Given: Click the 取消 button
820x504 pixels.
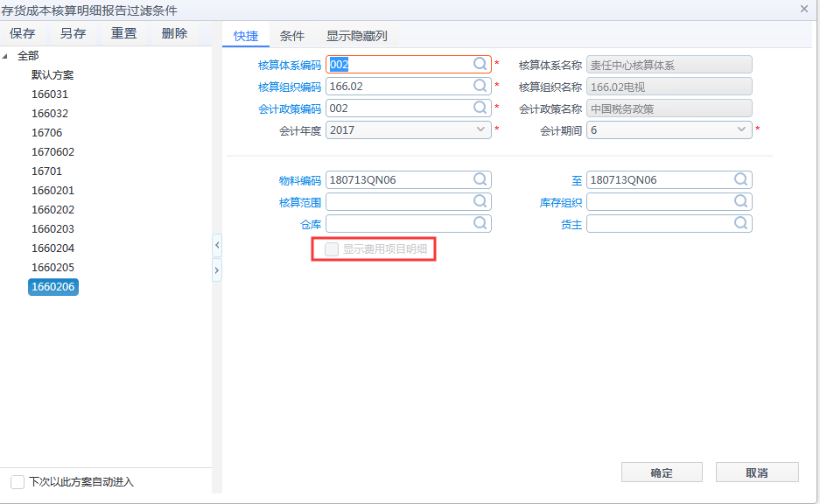Looking at the screenshot, I should (x=757, y=472).
